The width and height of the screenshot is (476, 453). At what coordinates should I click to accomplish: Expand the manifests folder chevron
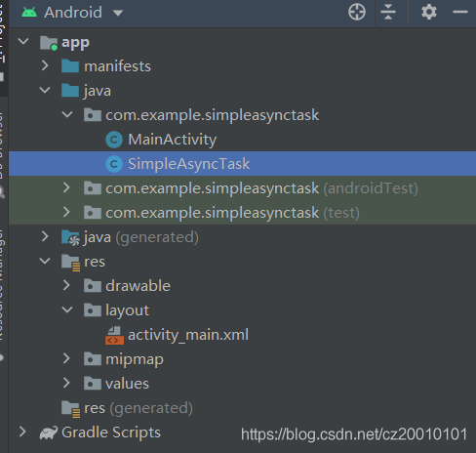point(45,65)
